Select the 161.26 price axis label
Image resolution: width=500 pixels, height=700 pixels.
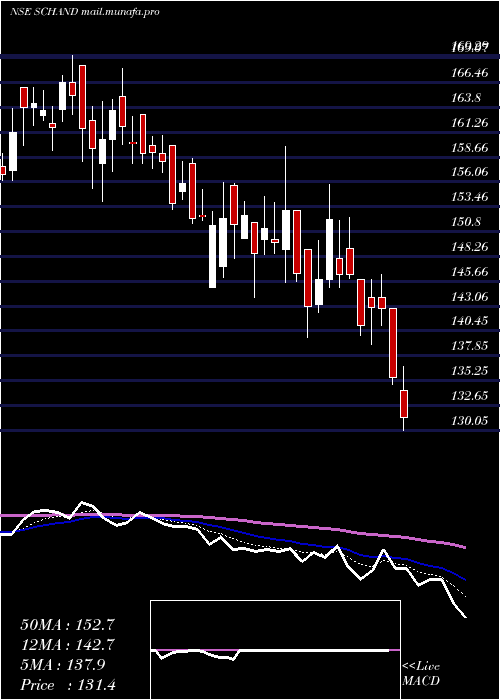470,122
